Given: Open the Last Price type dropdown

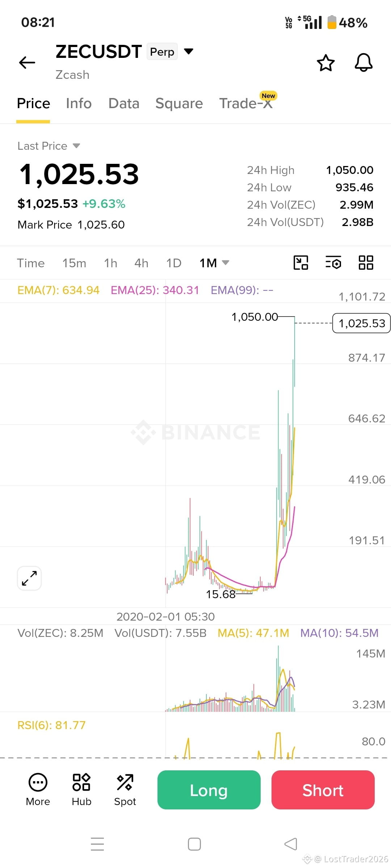Looking at the screenshot, I should click(76, 146).
